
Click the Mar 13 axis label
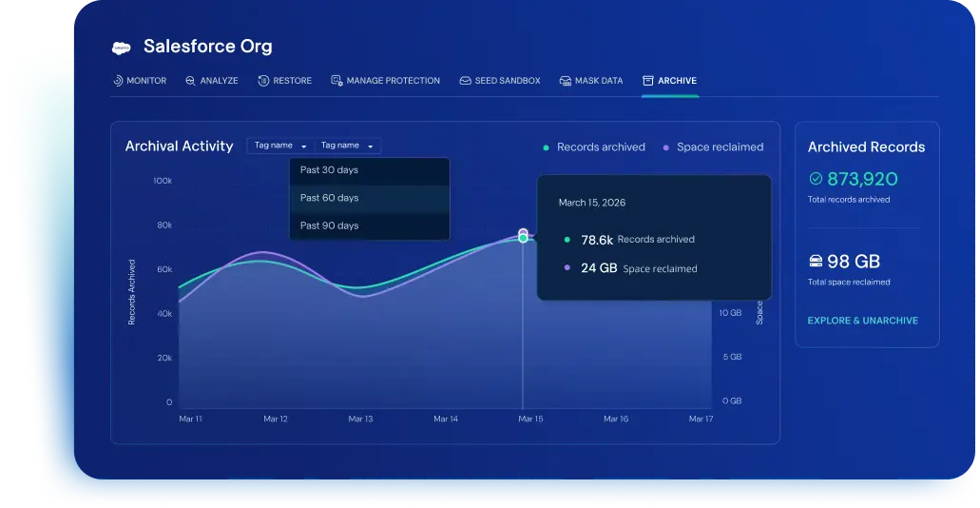360,420
